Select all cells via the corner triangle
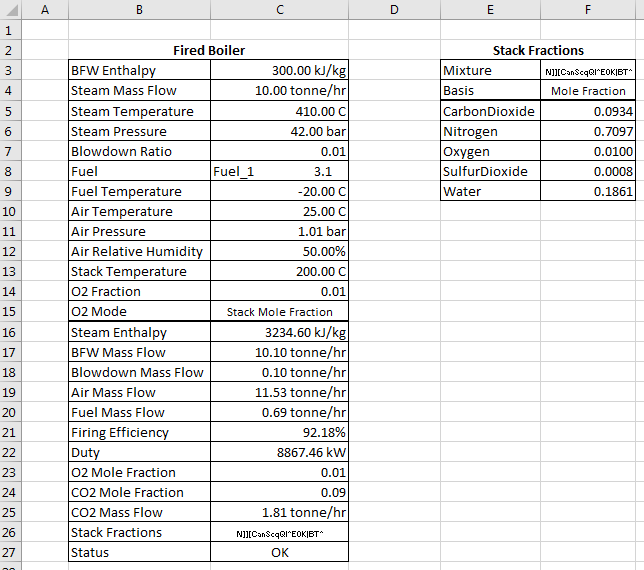644x570 pixels. tap(11, 9)
